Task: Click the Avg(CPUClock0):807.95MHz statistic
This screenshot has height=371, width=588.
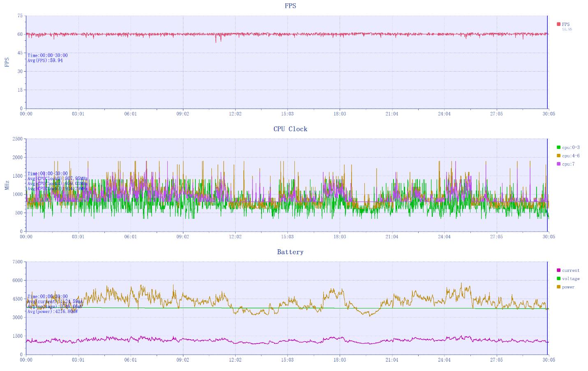Action: 58,179
